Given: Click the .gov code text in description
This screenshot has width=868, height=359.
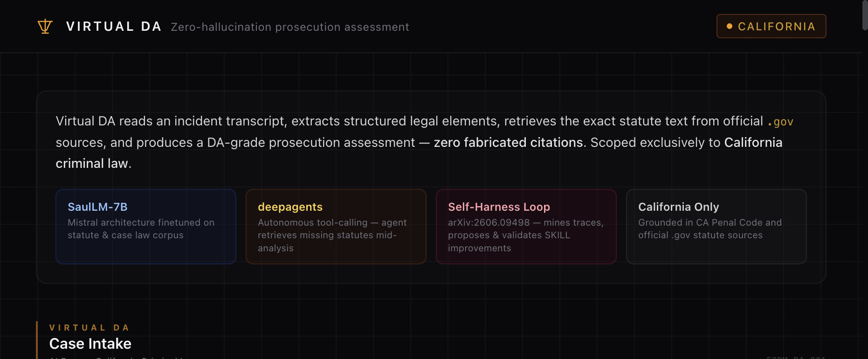Looking at the screenshot, I should (780, 122).
